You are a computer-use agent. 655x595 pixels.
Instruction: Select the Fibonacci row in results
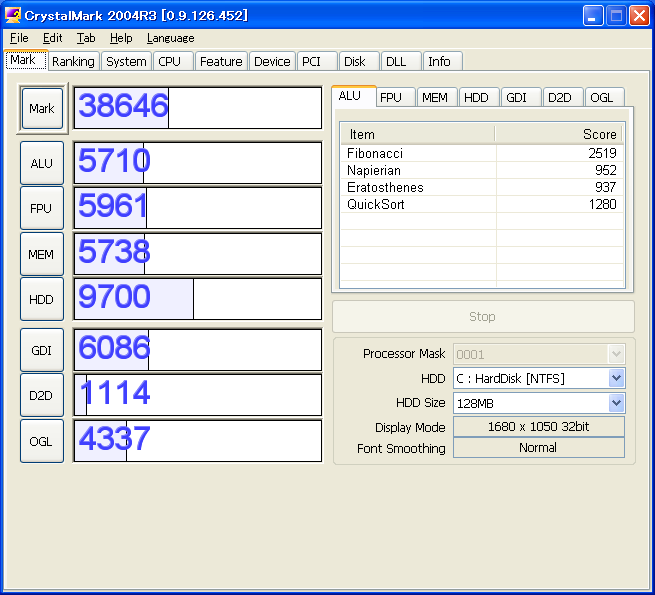coord(482,153)
